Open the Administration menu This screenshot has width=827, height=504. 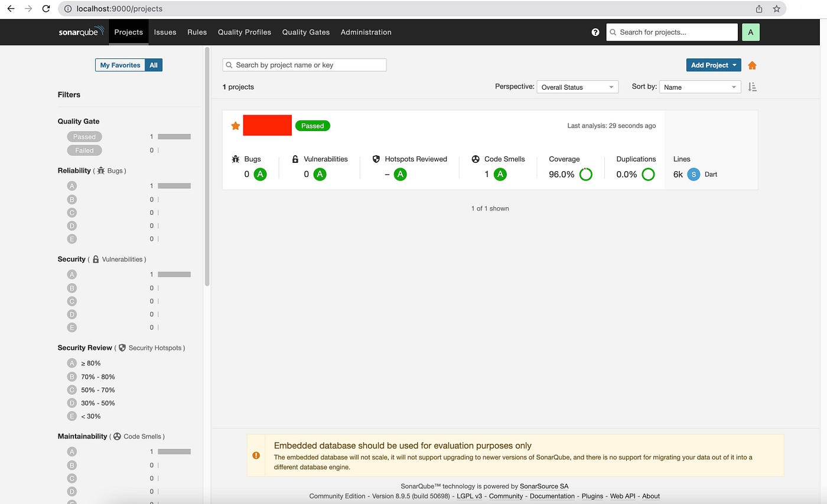(x=366, y=32)
